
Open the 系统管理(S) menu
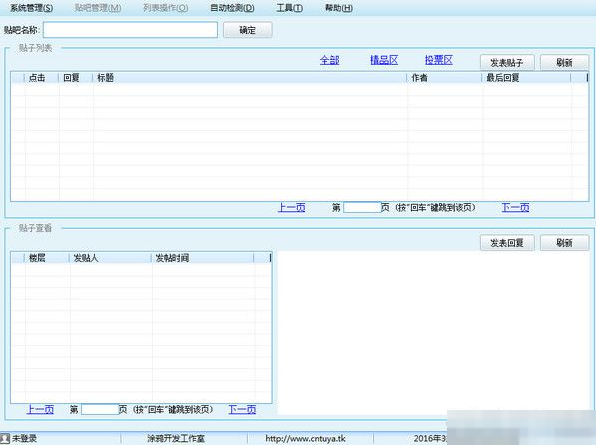pyautogui.click(x=32, y=8)
